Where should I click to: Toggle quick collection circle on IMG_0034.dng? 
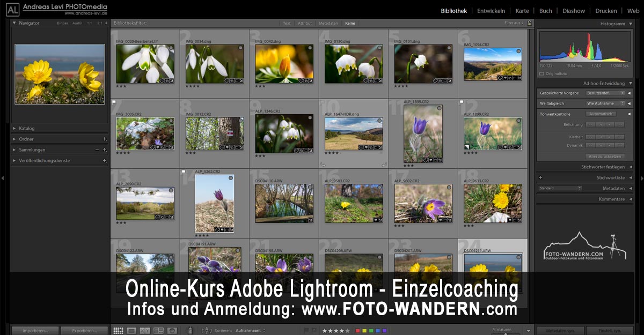point(240,48)
